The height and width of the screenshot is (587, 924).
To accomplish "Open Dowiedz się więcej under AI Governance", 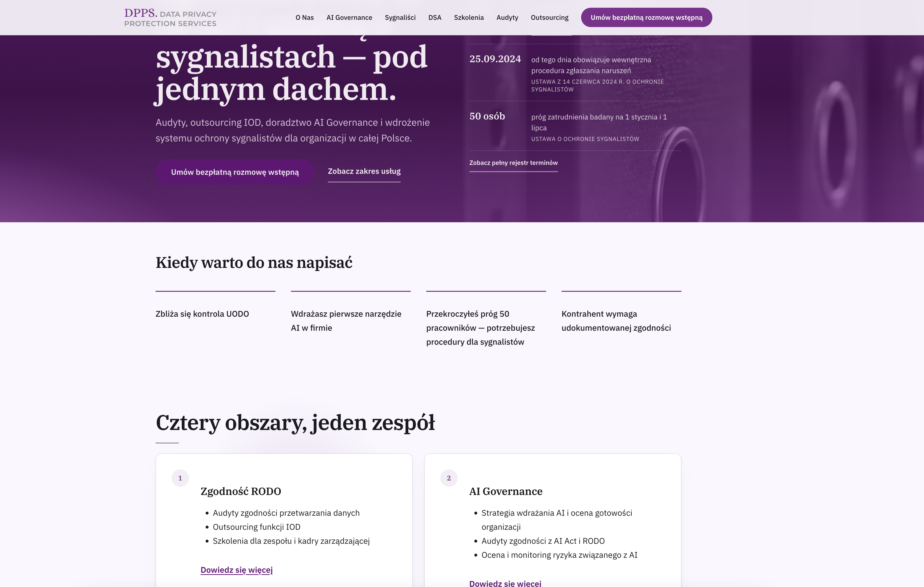I will (x=505, y=584).
